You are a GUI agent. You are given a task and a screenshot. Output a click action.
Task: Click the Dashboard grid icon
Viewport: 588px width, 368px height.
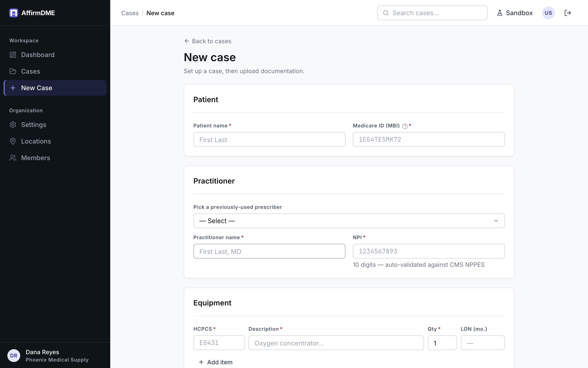tap(13, 55)
